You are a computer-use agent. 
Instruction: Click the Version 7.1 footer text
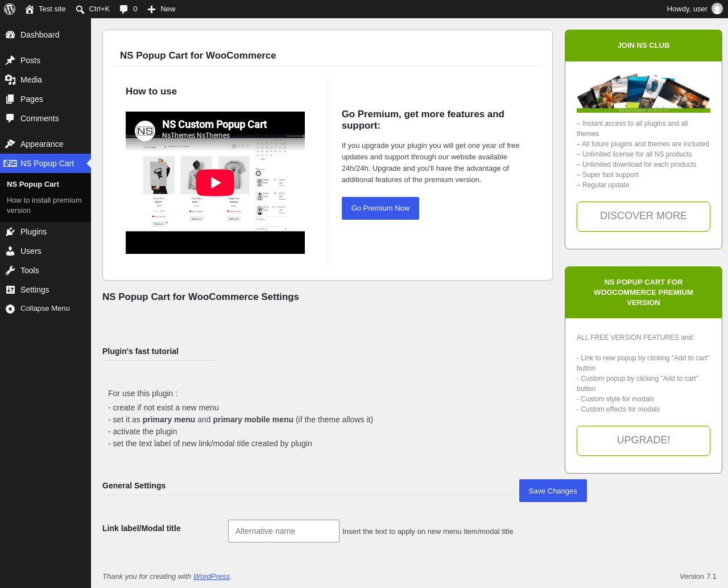click(698, 577)
